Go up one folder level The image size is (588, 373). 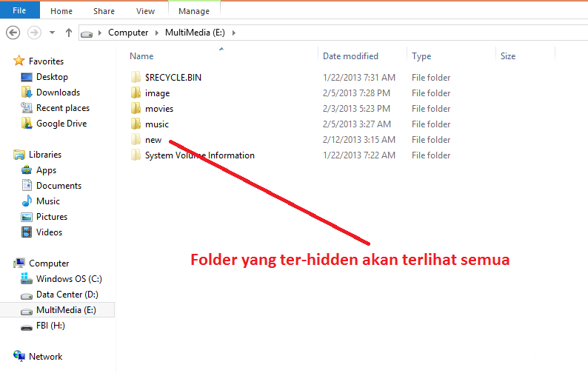click(x=69, y=33)
